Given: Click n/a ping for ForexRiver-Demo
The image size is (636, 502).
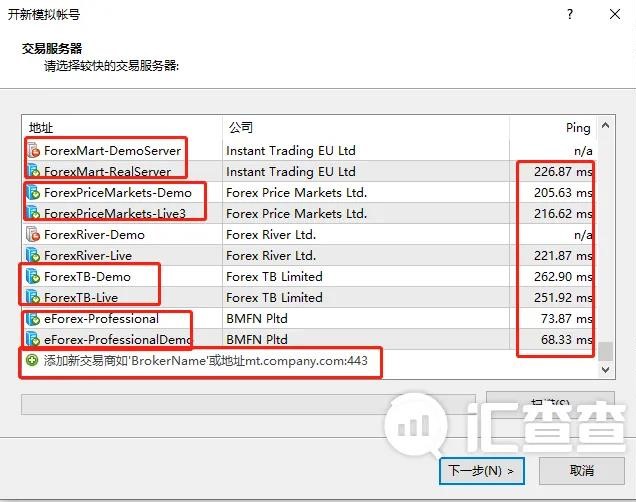Looking at the screenshot, I should 583,235.
